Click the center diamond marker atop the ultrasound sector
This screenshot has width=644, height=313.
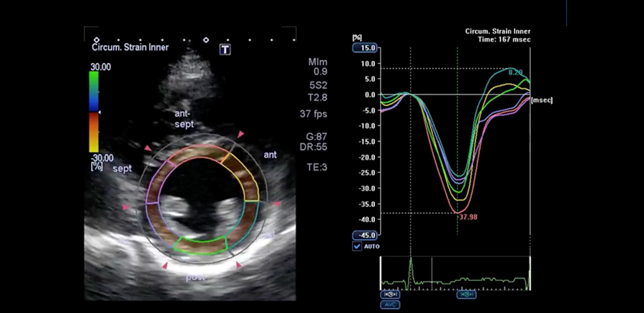point(206,39)
